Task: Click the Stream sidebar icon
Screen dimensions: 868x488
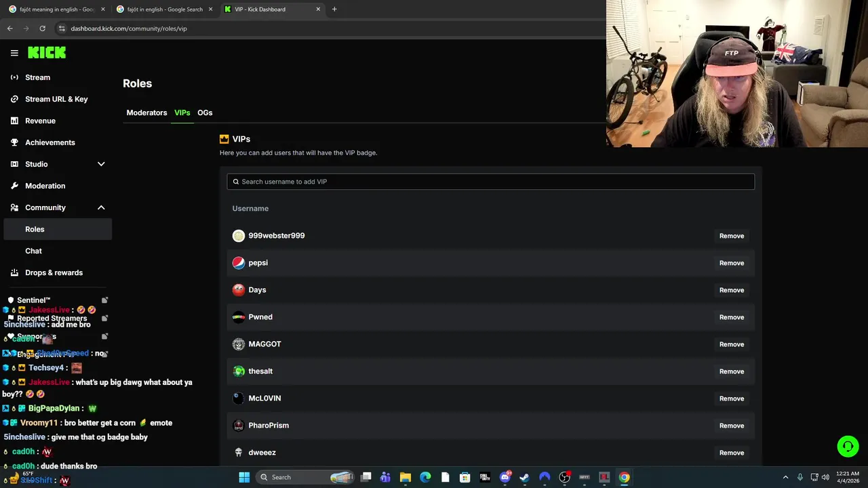Action: (14, 77)
